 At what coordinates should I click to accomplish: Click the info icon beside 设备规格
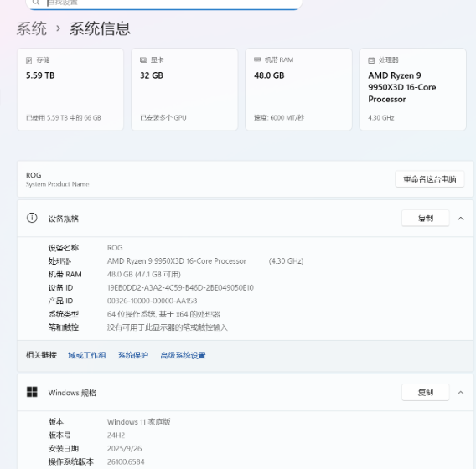click(32, 218)
